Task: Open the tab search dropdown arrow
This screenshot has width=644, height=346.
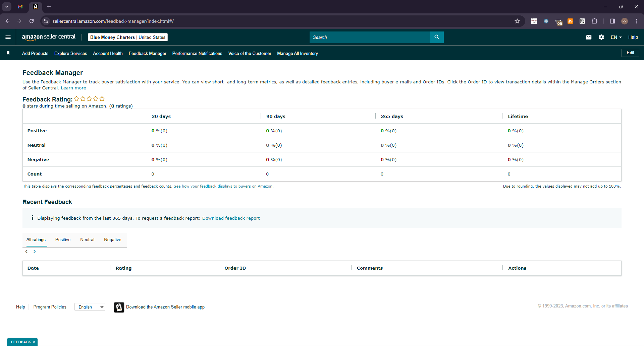Action: [x=7, y=7]
